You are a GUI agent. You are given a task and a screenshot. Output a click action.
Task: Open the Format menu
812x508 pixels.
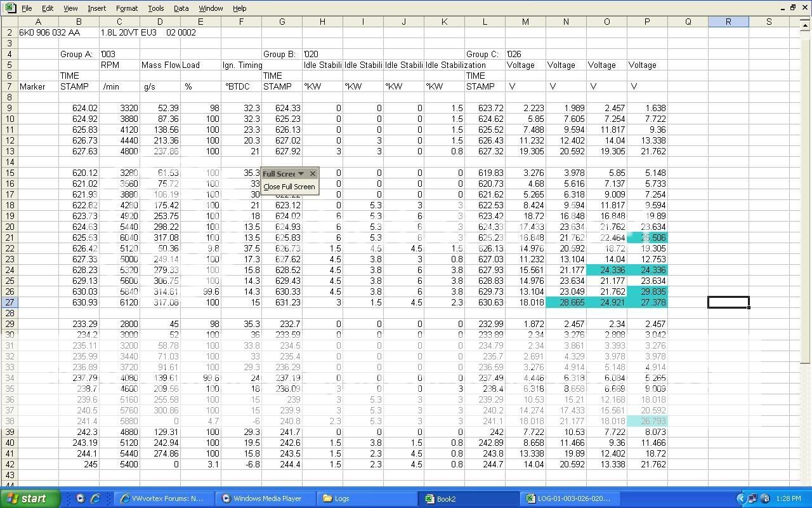tap(127, 8)
